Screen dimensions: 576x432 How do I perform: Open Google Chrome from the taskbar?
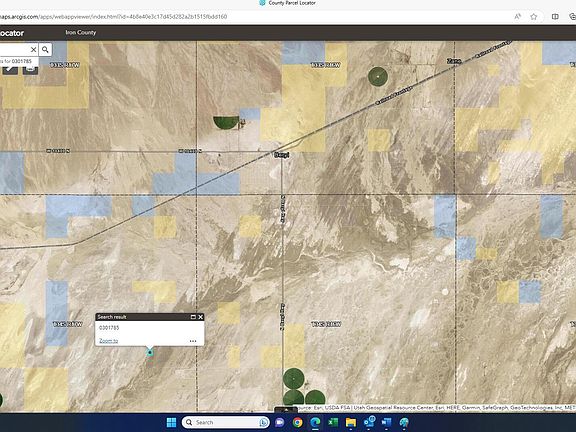pyautogui.click(x=298, y=422)
